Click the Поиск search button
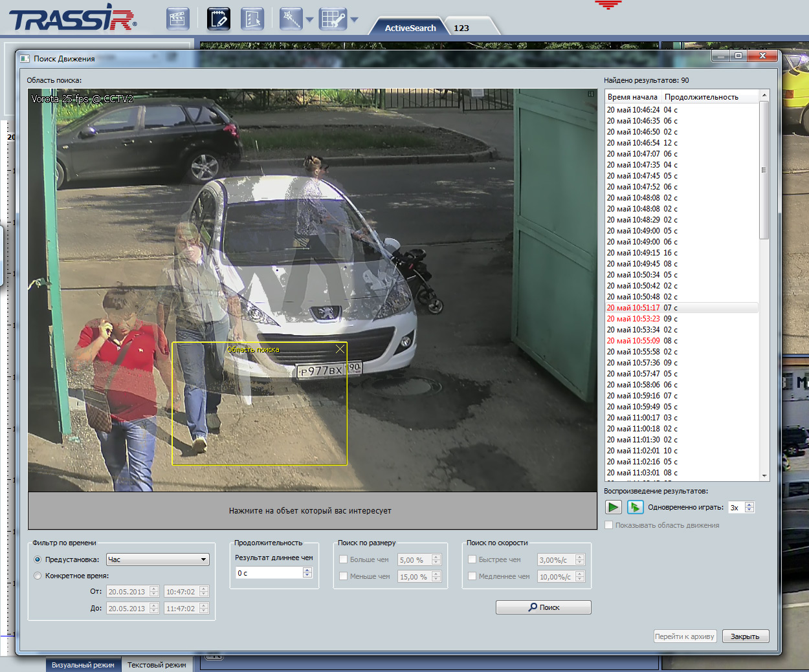Image resolution: width=809 pixels, height=672 pixels. tap(543, 607)
